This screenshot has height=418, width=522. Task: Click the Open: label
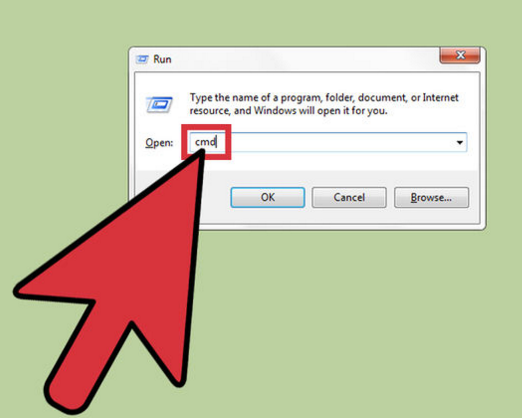[159, 143]
